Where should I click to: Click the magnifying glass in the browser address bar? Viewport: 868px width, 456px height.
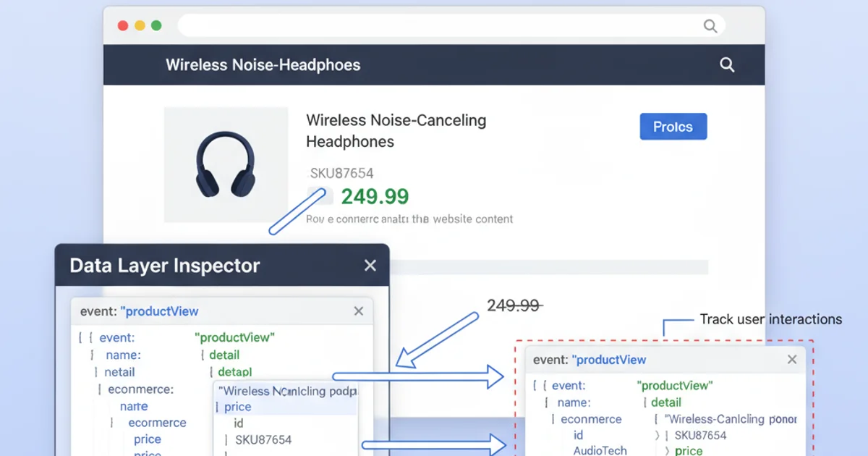tap(710, 25)
